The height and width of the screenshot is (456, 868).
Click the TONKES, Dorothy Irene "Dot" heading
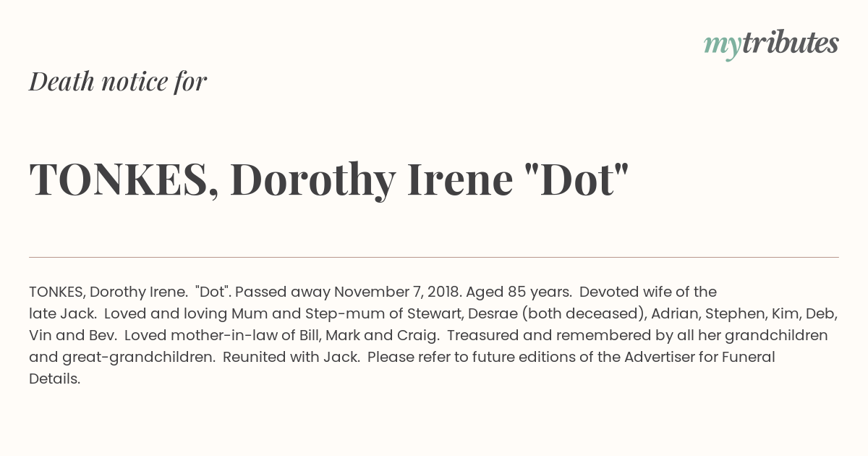pos(329,180)
